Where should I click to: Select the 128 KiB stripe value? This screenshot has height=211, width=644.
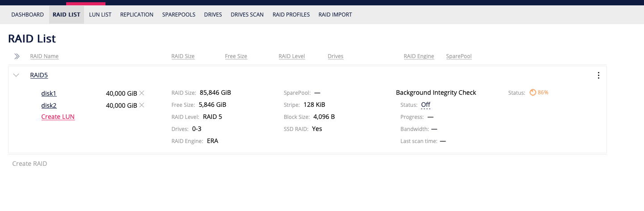(314, 105)
